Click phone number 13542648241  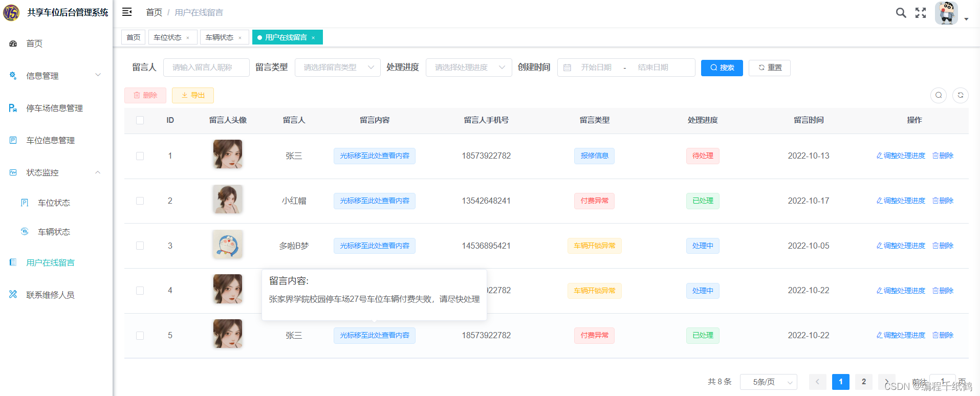(486, 201)
